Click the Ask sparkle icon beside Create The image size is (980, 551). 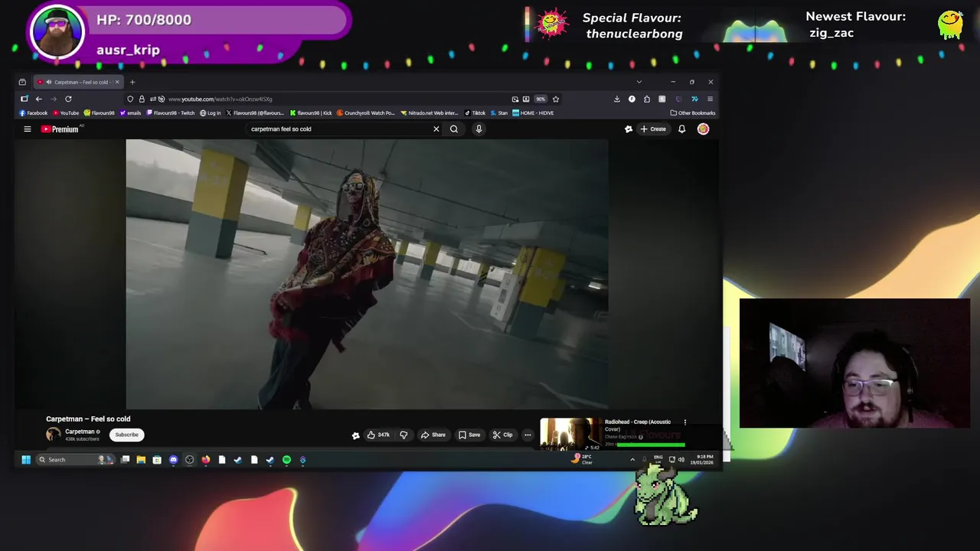click(x=629, y=129)
